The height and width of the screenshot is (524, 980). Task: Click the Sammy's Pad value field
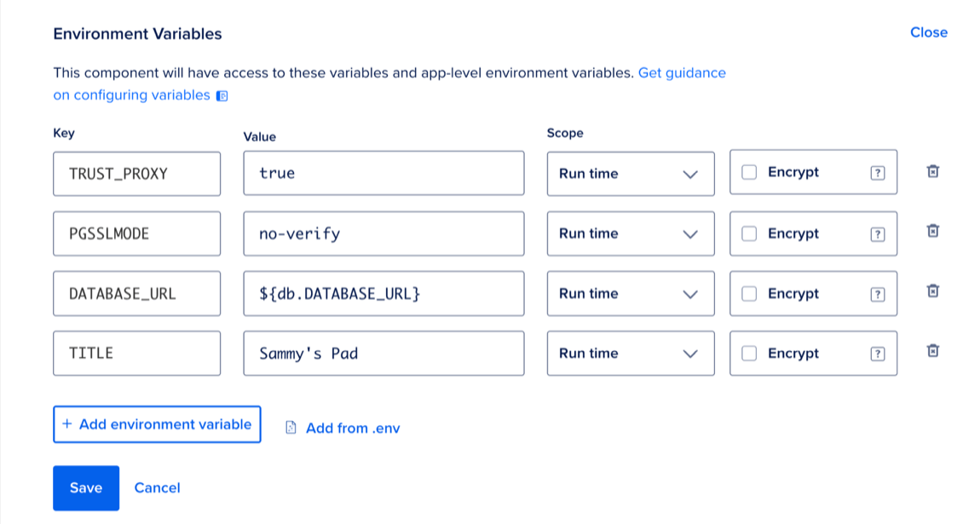pyautogui.click(x=383, y=354)
